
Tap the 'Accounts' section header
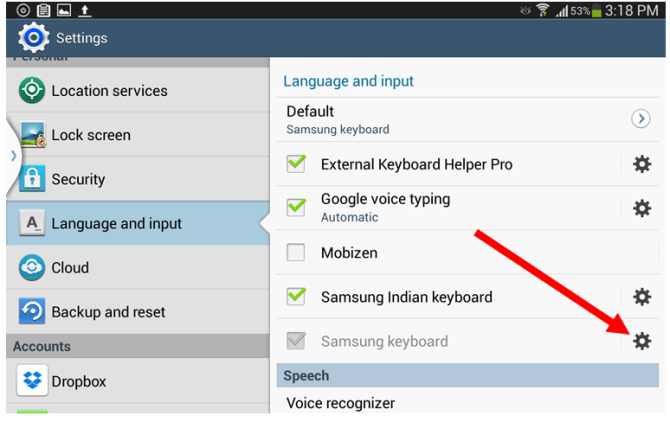tap(138, 346)
